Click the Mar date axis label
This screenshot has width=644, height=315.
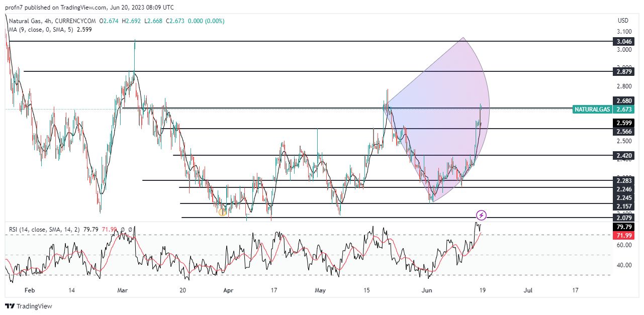(x=122, y=290)
